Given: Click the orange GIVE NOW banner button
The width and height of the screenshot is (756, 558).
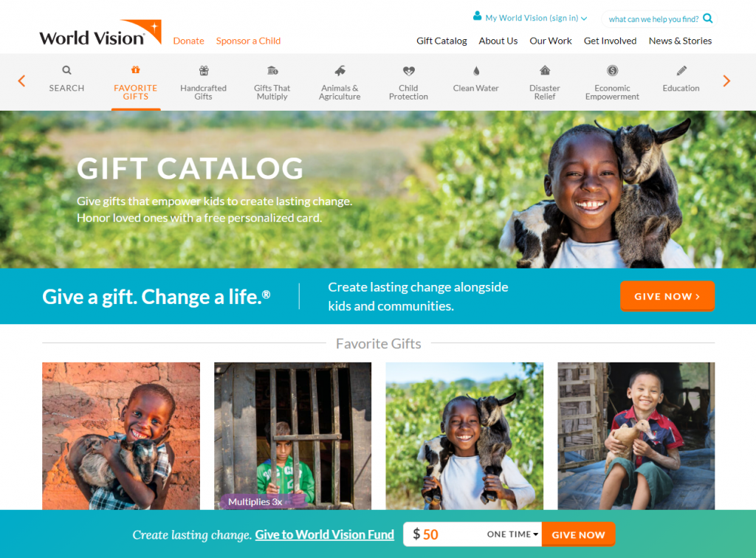Looking at the screenshot, I should (x=667, y=296).
